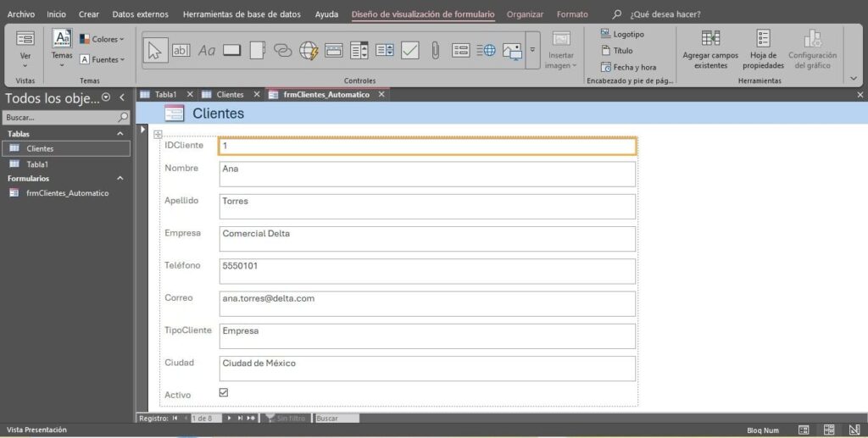Close the frmClientes_Automatico tab

tap(381, 95)
